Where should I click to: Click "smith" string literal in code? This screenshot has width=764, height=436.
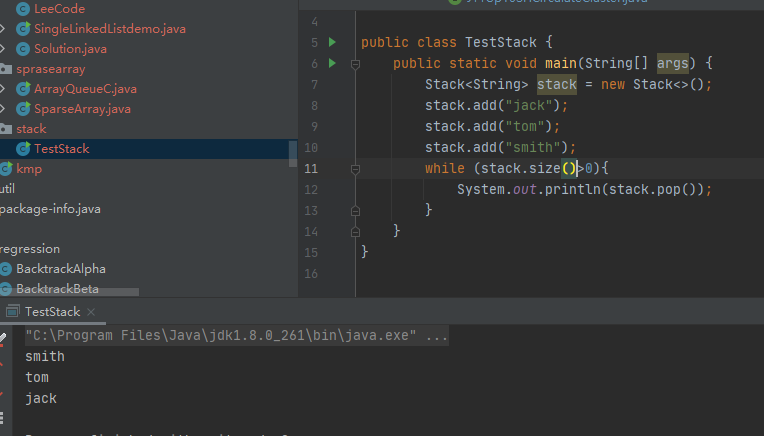coord(533,147)
